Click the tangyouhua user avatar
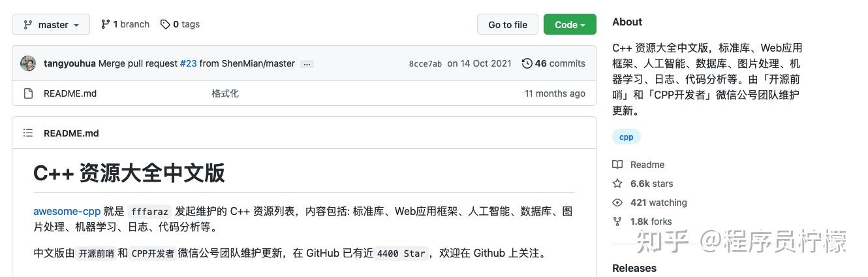The width and height of the screenshot is (868, 277). (28, 63)
